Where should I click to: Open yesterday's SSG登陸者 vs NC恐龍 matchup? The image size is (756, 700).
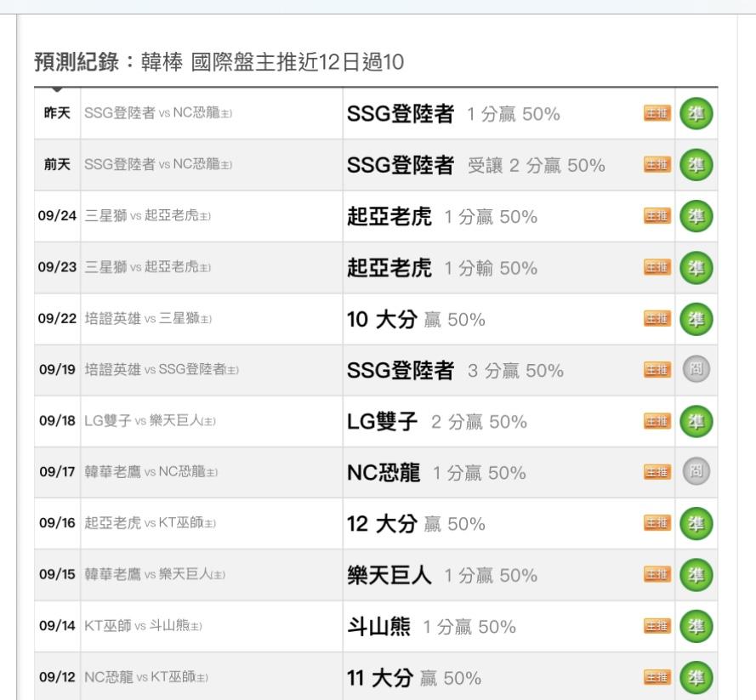(158, 113)
